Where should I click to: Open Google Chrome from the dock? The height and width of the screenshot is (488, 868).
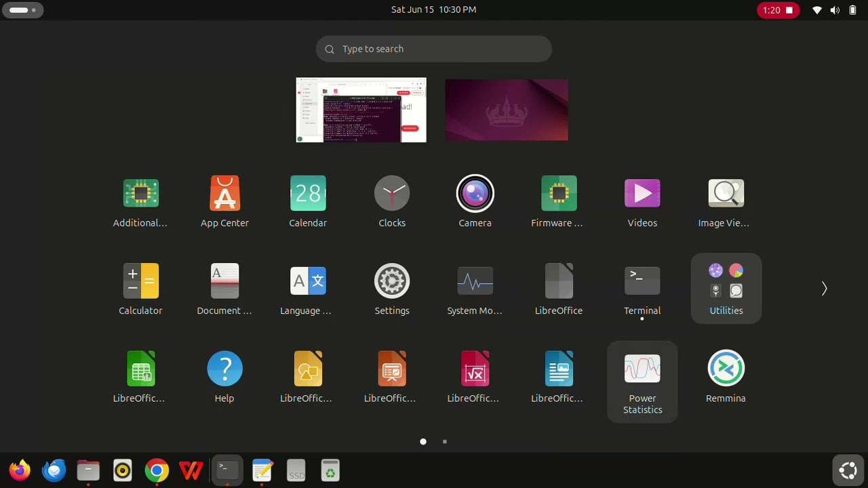(157, 470)
